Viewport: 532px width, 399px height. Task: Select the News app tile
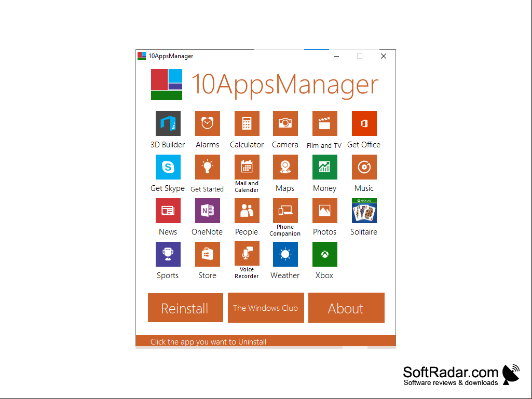(168, 211)
